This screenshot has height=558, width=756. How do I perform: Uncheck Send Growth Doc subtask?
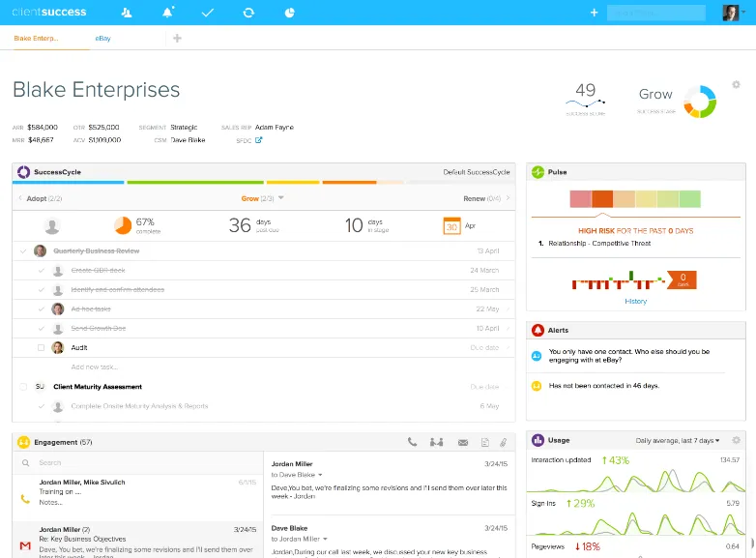click(x=41, y=328)
